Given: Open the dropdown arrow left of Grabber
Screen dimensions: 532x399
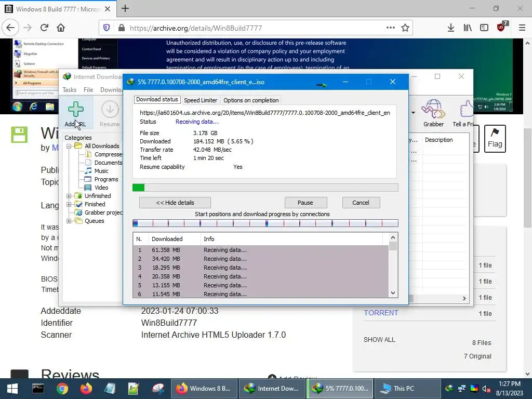Looking at the screenshot, I should pyautogui.click(x=413, y=113).
